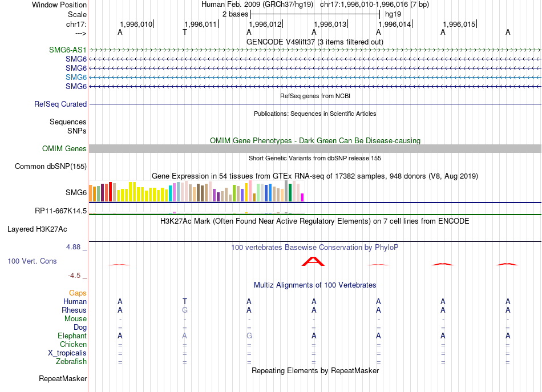Click position label 1,996,010 on ruler

pos(136,24)
